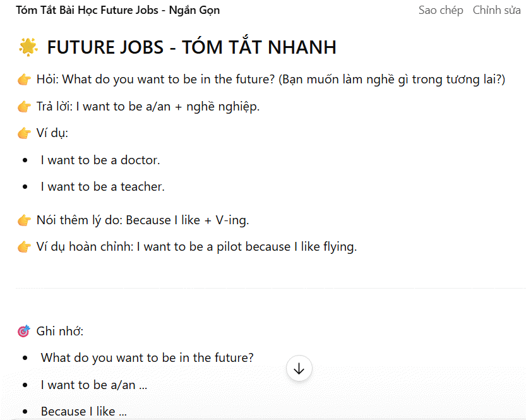Click the Because I like + V-ing line

[x=187, y=220]
